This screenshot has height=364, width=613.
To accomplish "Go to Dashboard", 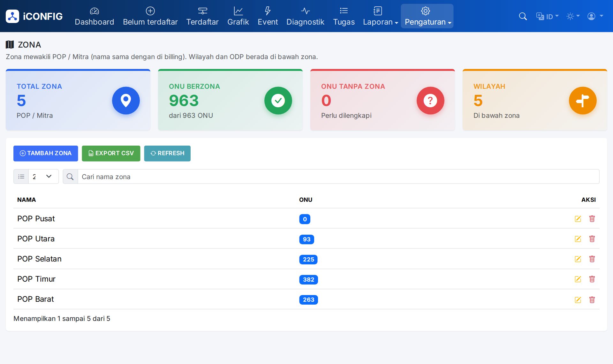I will click(x=95, y=16).
